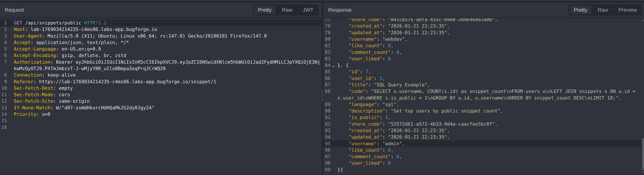This screenshot has height=175, width=644.
Task: Click the User-Agent header line
Action: click(x=140, y=36)
